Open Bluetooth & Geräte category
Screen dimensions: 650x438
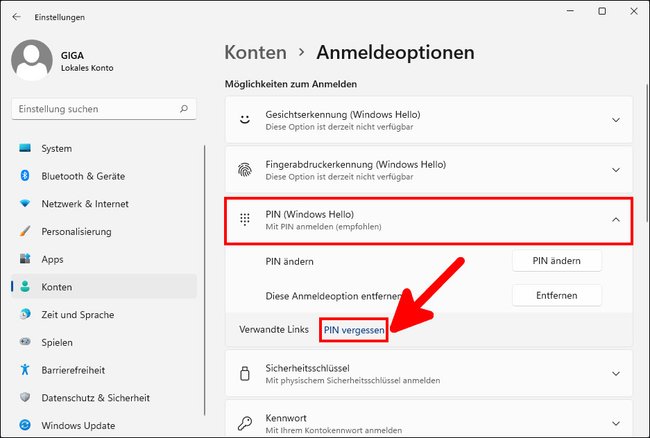tap(104, 176)
